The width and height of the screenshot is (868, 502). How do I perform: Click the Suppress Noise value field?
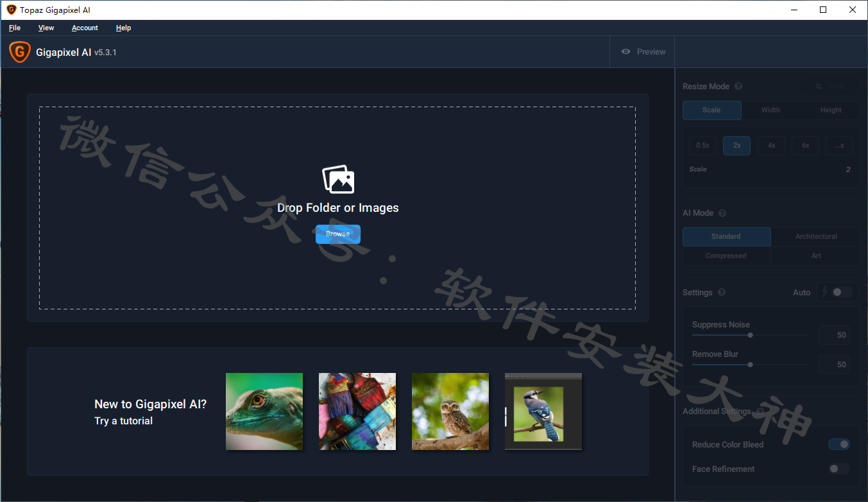834,335
